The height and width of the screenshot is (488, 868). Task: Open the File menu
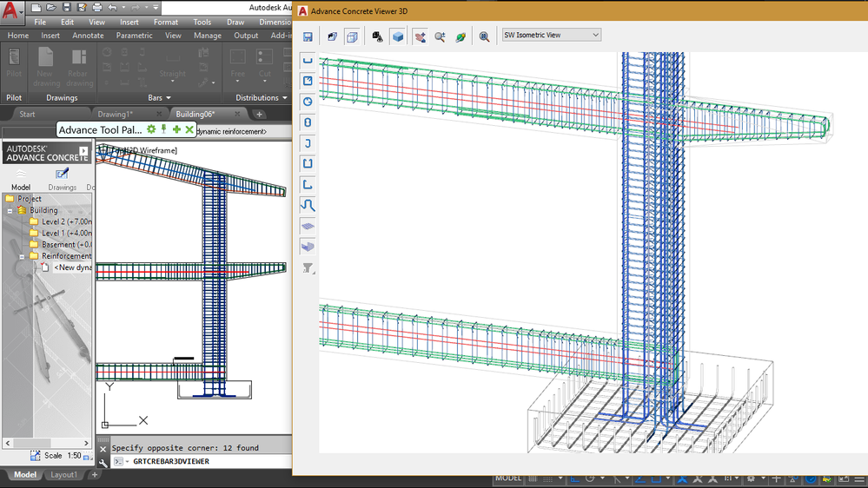(40, 22)
